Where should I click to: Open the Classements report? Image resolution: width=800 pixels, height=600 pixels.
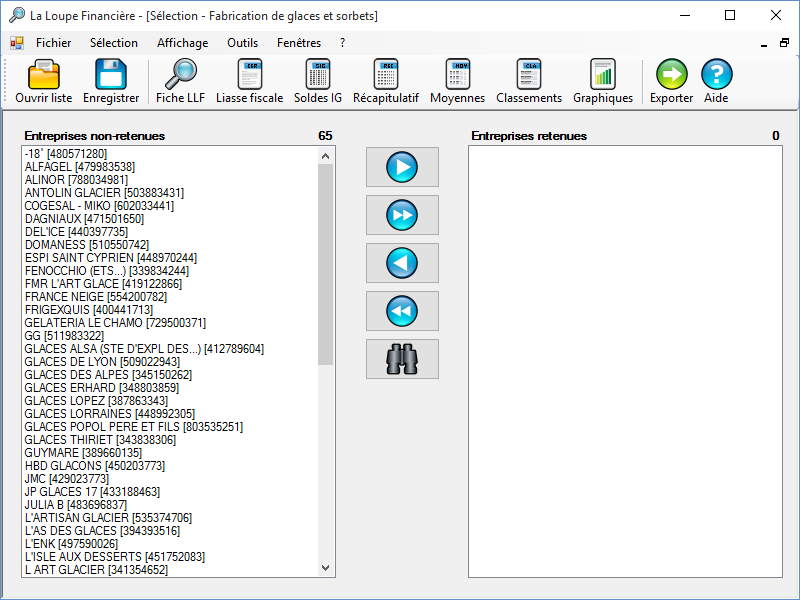(x=529, y=82)
